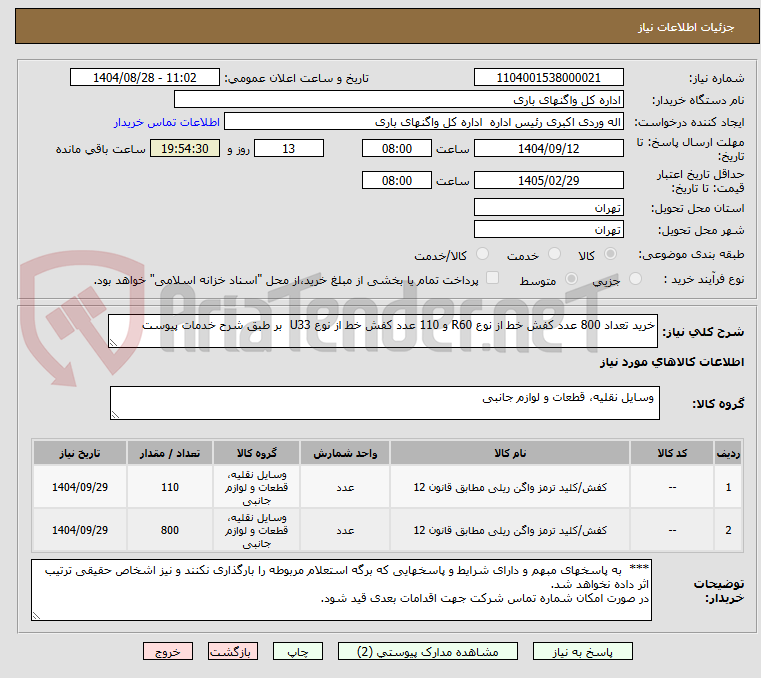
Task: Click the واحد شمارش column header
Action: (x=345, y=453)
